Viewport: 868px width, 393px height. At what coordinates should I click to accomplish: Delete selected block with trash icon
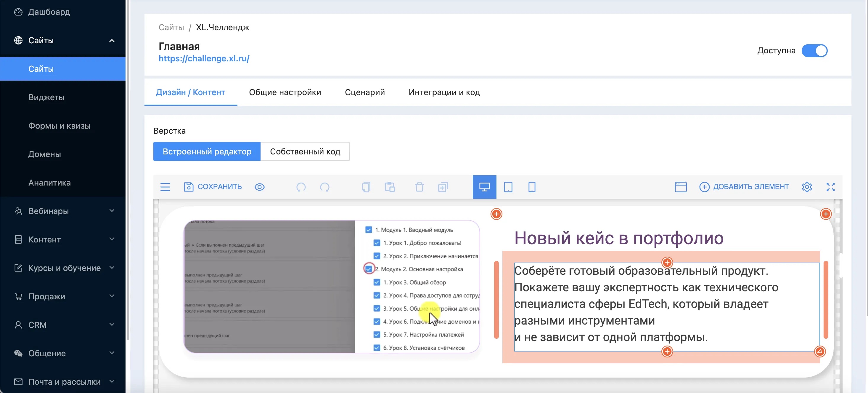[419, 186]
